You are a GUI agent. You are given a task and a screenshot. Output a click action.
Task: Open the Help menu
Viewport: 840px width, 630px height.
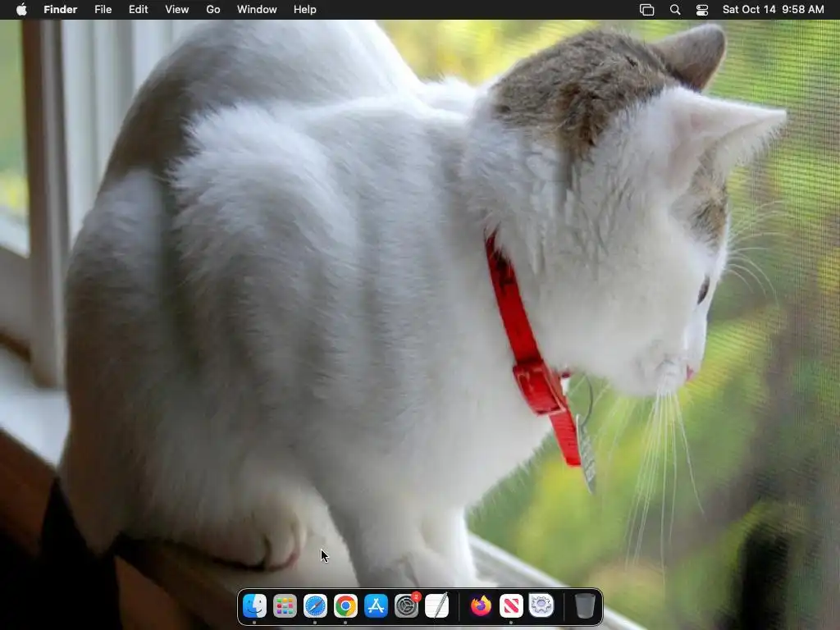pyautogui.click(x=305, y=10)
